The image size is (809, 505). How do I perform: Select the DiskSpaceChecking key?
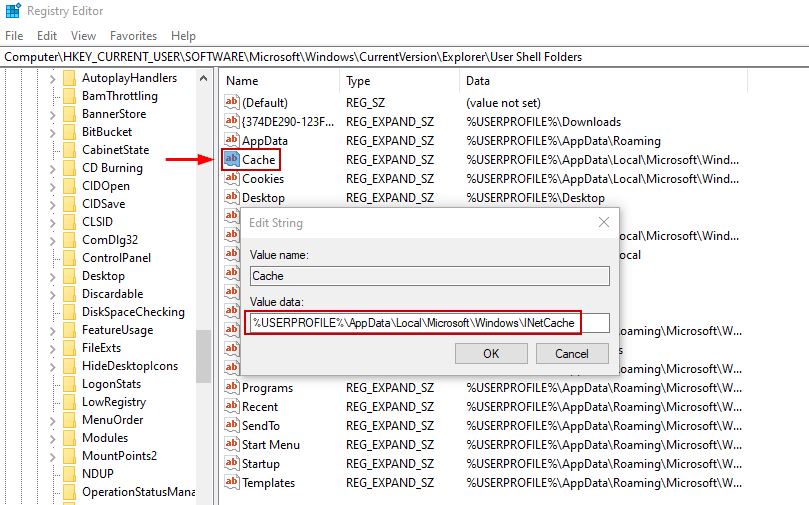pyautogui.click(x=133, y=312)
